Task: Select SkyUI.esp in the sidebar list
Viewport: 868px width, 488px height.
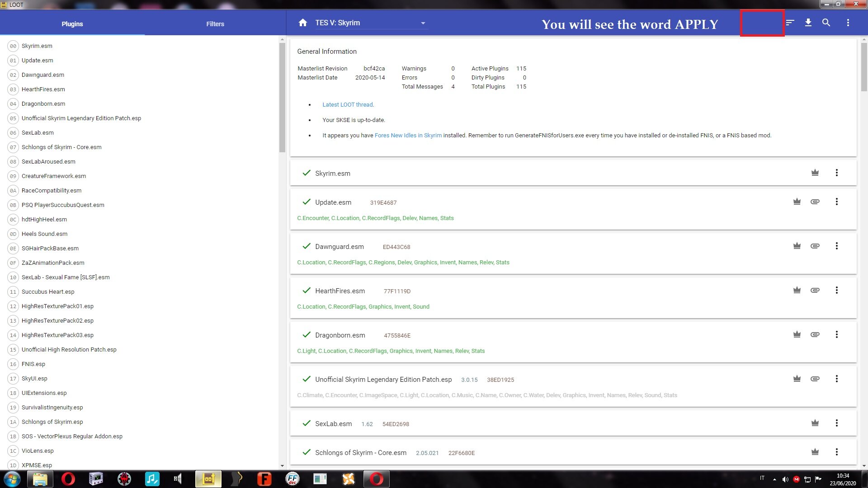Action: point(140,378)
